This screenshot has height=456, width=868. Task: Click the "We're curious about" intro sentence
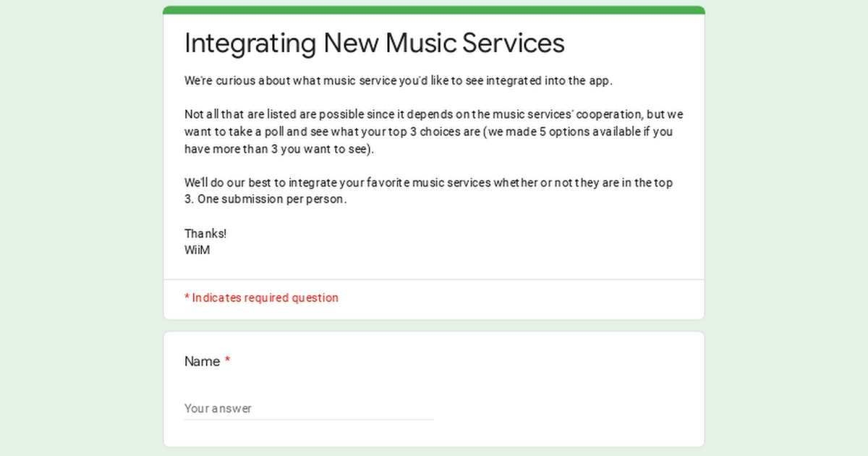coord(398,80)
